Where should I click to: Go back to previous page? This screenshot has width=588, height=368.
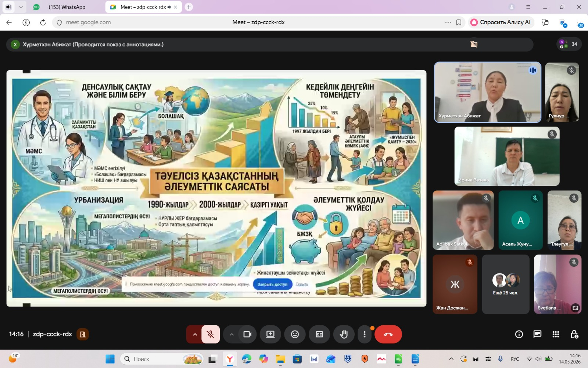click(9, 22)
